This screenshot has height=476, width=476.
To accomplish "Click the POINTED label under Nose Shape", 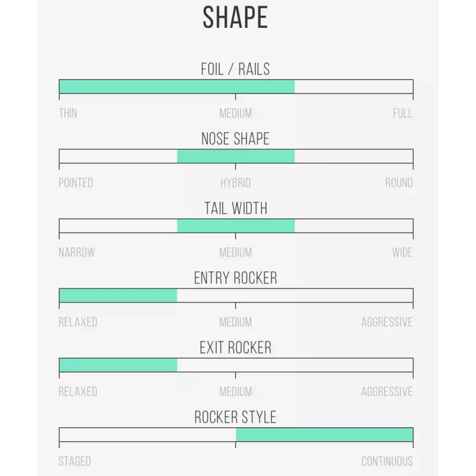I will tap(76, 183).
